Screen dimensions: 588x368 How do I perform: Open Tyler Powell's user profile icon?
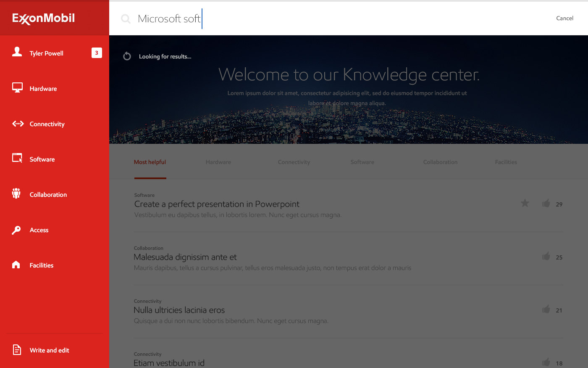point(17,52)
